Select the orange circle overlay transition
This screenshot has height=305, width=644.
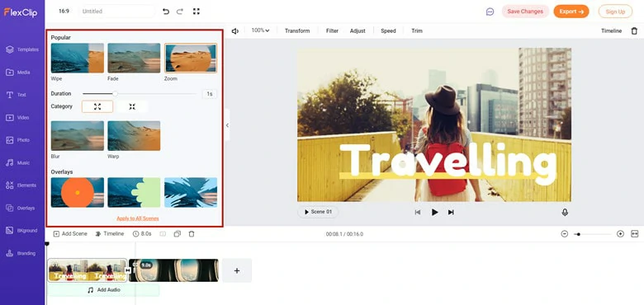click(78, 192)
